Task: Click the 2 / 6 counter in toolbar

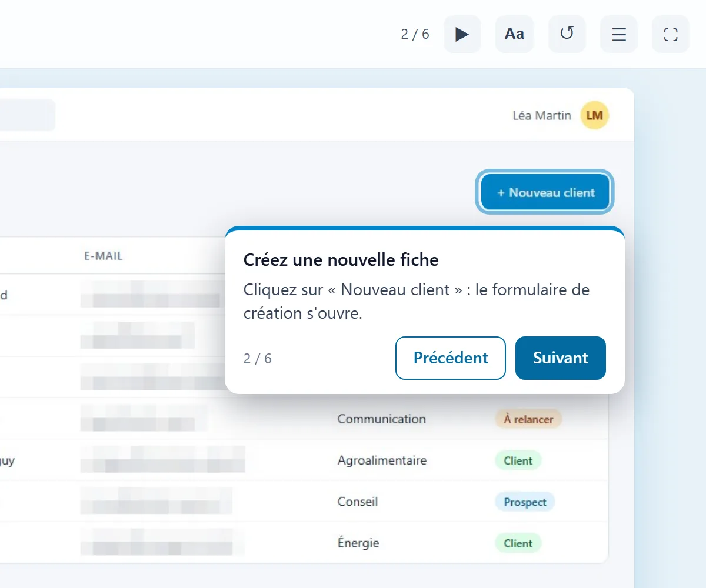Action: click(x=415, y=34)
